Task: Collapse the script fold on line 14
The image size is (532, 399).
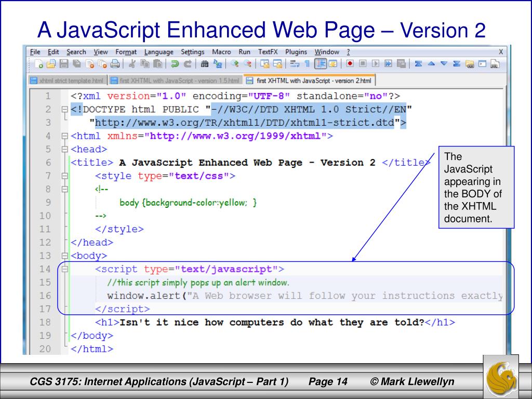Action: pos(65,269)
